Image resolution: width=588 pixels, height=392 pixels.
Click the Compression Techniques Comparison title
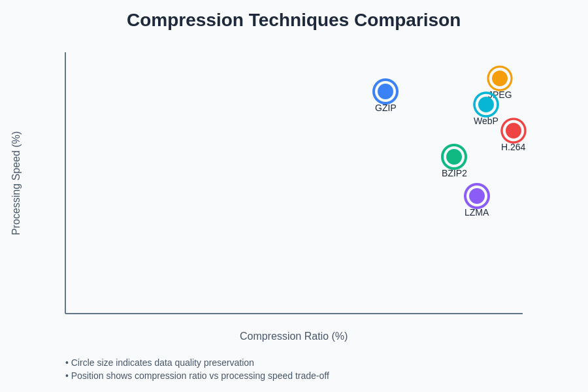(x=293, y=20)
